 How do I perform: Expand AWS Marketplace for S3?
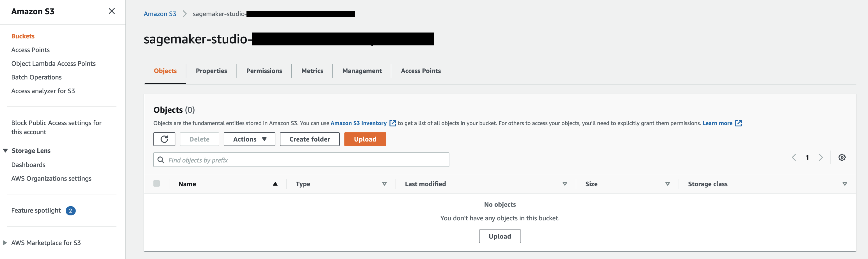click(5, 242)
